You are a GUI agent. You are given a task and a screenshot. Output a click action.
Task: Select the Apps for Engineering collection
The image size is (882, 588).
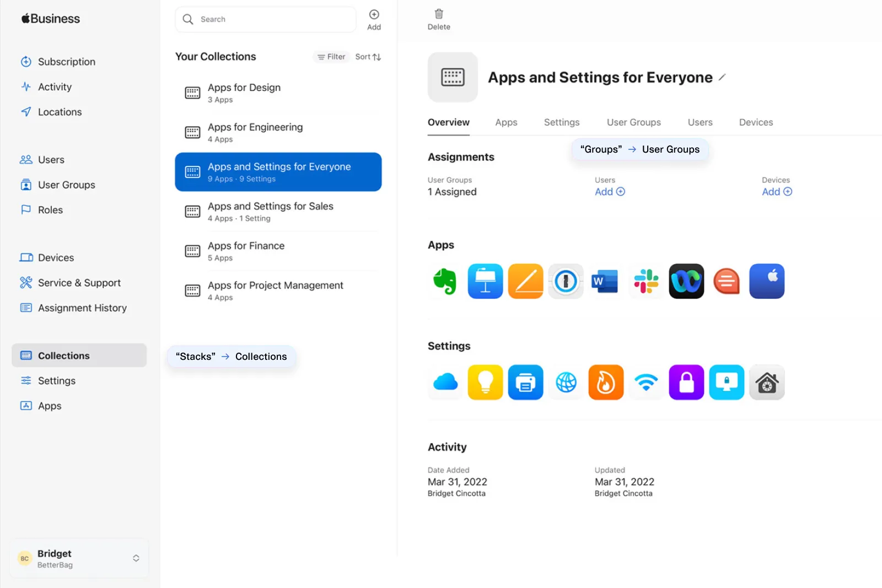[x=278, y=133]
